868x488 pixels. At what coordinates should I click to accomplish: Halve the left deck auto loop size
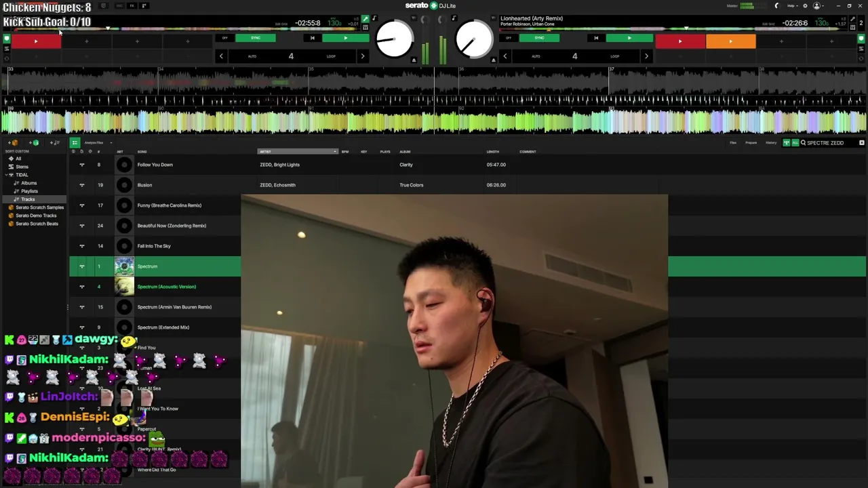click(221, 56)
